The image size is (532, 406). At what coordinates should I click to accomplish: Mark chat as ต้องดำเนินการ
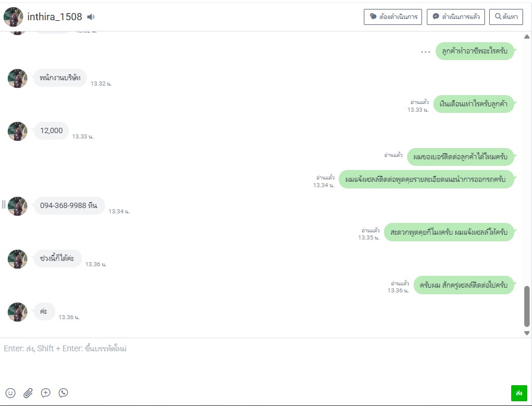[393, 17]
